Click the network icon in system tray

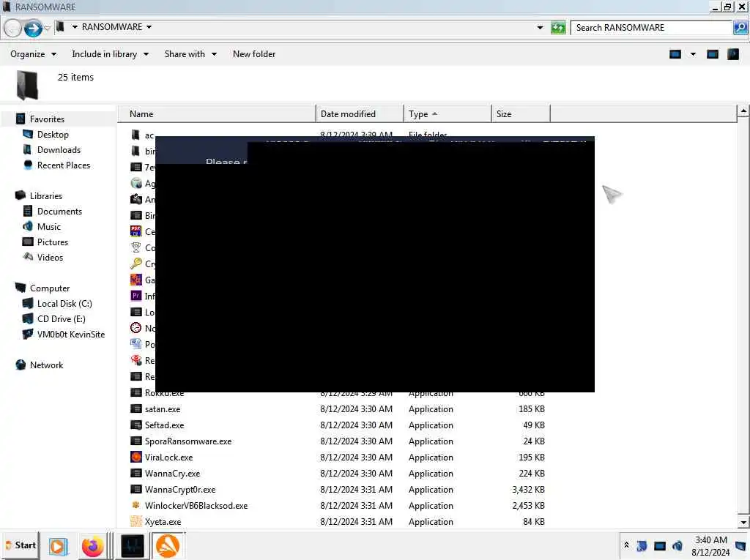click(x=660, y=545)
